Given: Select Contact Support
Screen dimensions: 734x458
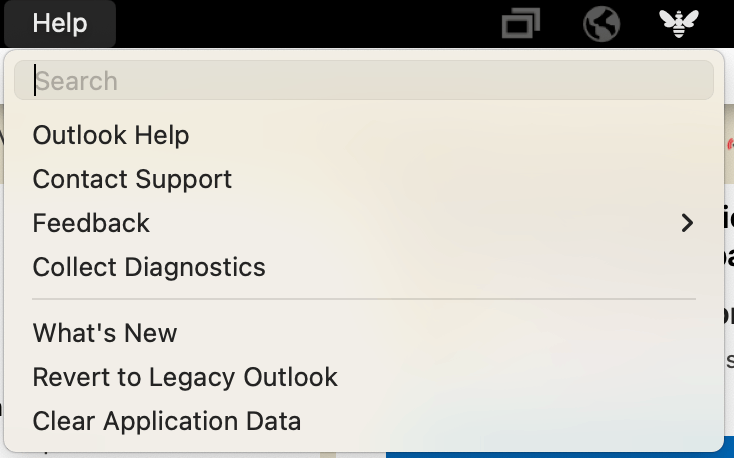Looking at the screenshot, I should click(364, 179).
